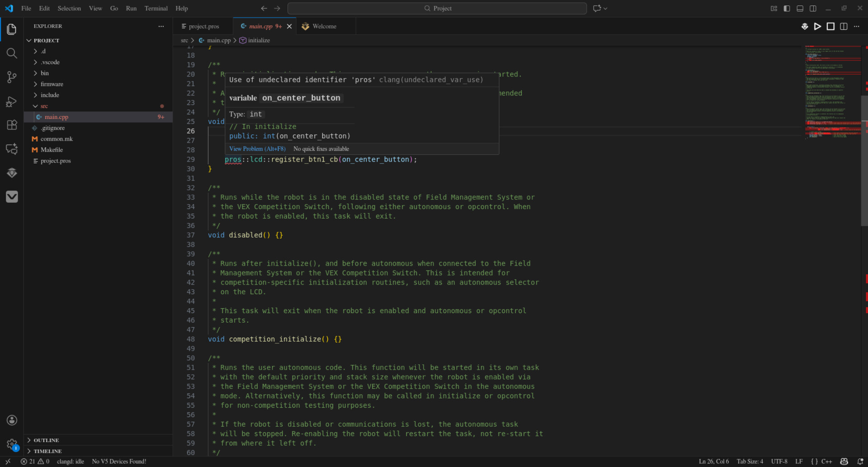Open the Manage settings gear

pyautogui.click(x=12, y=444)
